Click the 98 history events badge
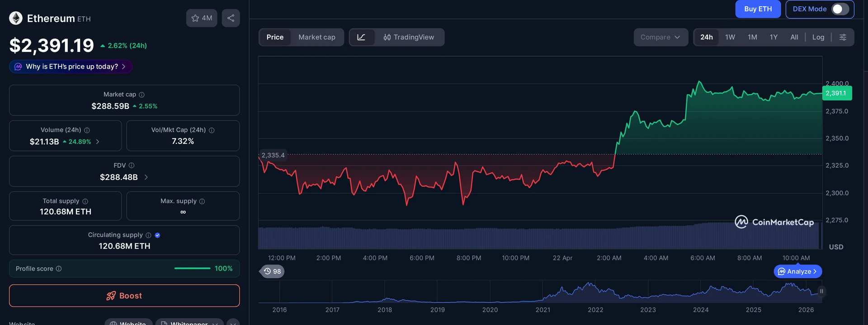The width and height of the screenshot is (868, 325). [x=272, y=271]
